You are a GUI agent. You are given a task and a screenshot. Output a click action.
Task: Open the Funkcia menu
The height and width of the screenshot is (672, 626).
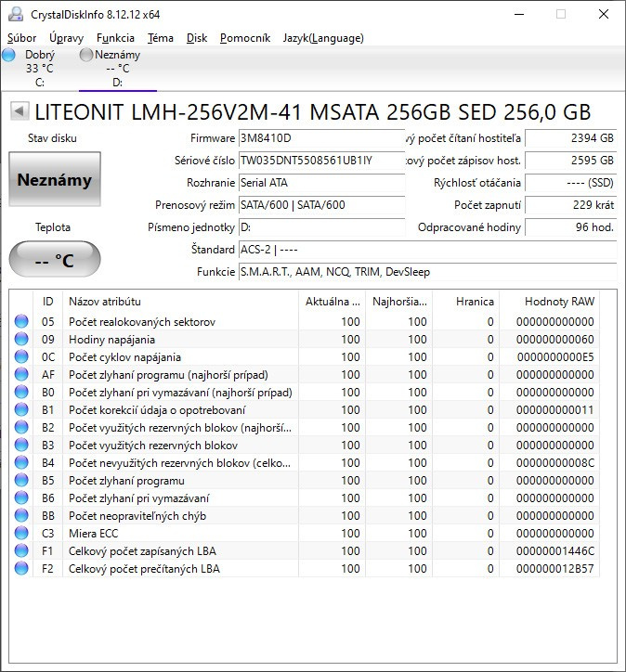[x=115, y=38]
